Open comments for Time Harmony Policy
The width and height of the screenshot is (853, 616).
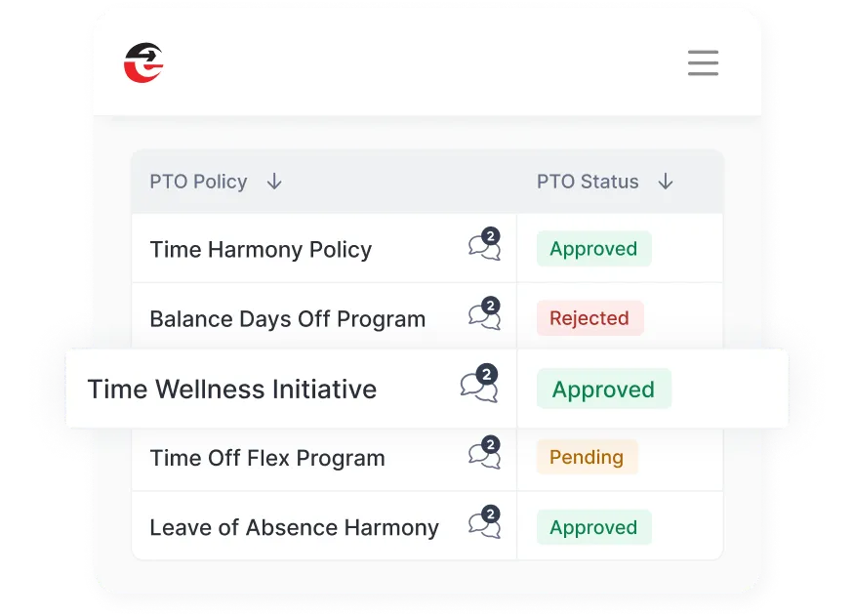click(484, 246)
